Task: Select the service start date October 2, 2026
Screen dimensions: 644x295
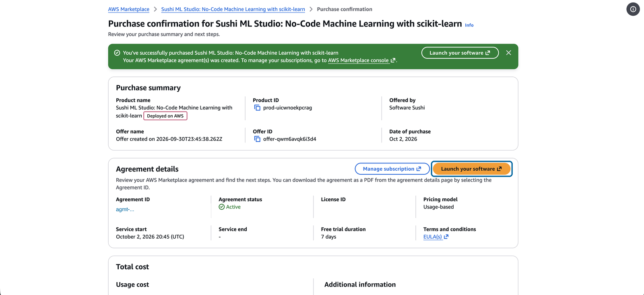Action: click(x=150, y=237)
